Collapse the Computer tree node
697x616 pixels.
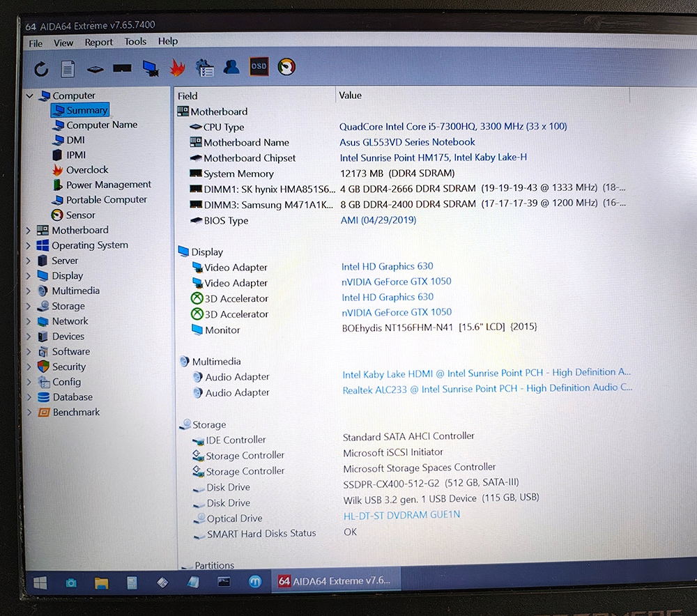click(29, 95)
